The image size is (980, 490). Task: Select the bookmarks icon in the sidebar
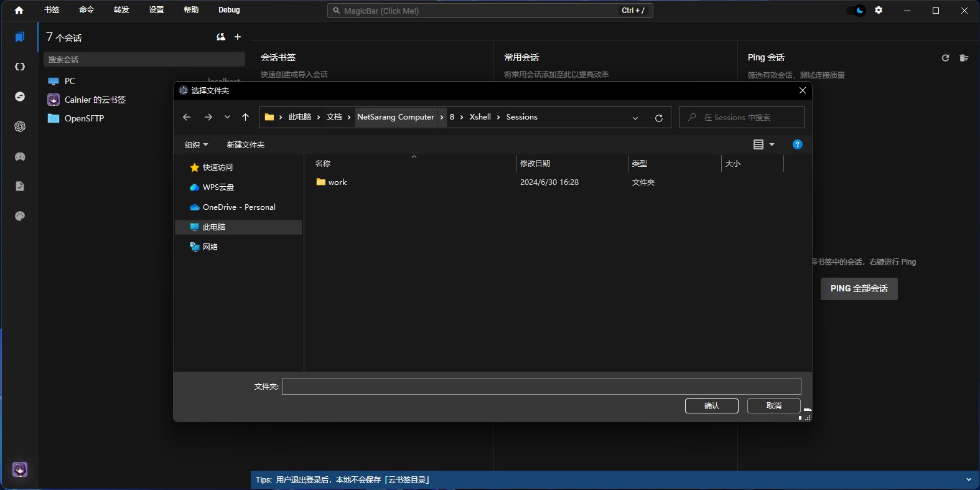coord(20,37)
